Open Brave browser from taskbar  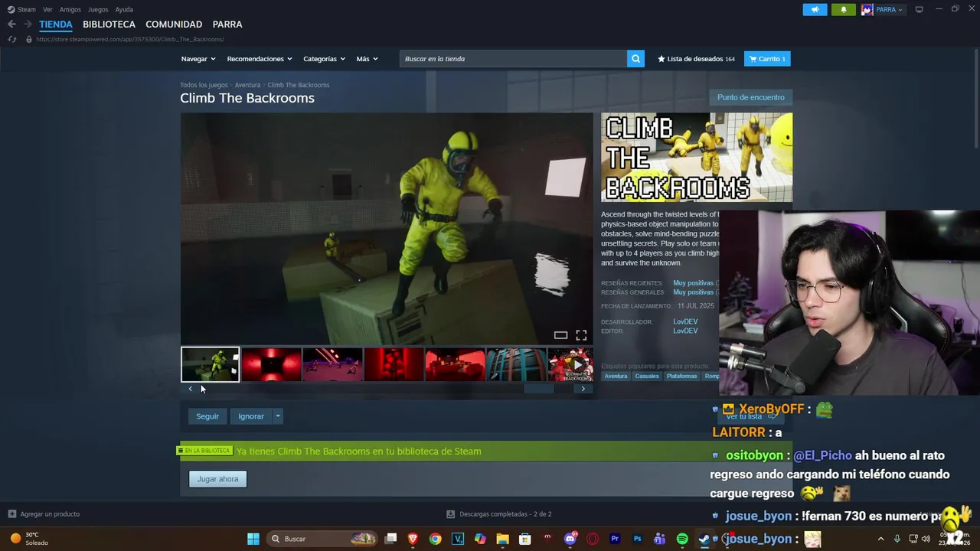pos(413,539)
